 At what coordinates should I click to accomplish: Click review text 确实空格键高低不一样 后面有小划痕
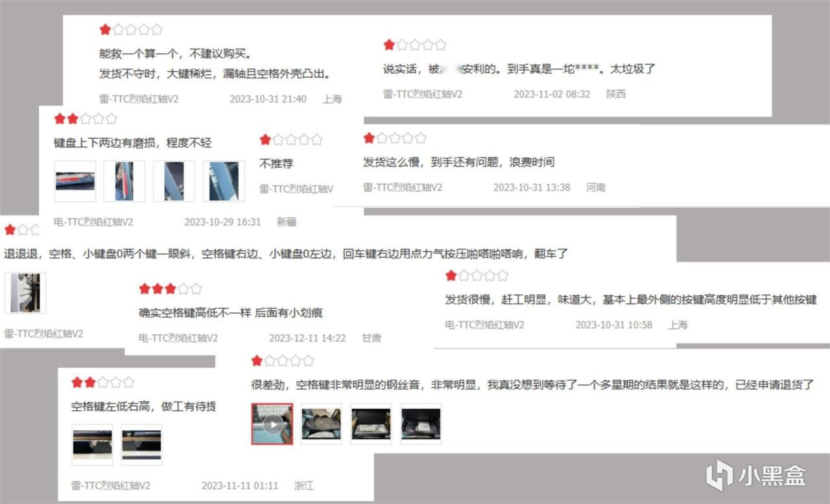coord(231,313)
